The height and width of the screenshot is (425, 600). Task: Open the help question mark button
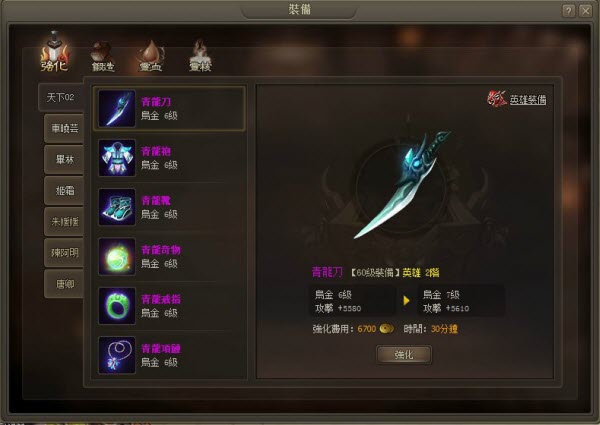[x=569, y=11]
